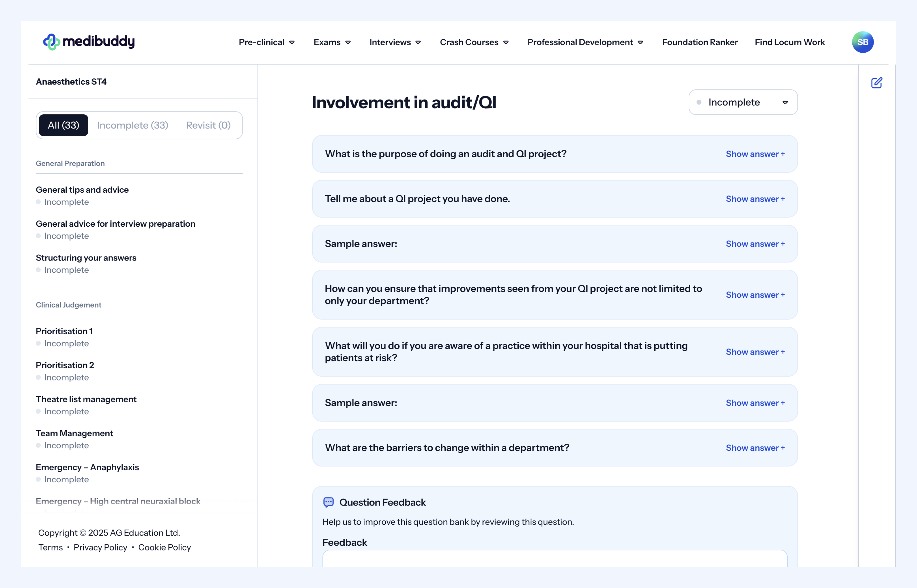Click the Crash Courses arrow icon
This screenshot has height=588, width=917.
click(x=506, y=42)
